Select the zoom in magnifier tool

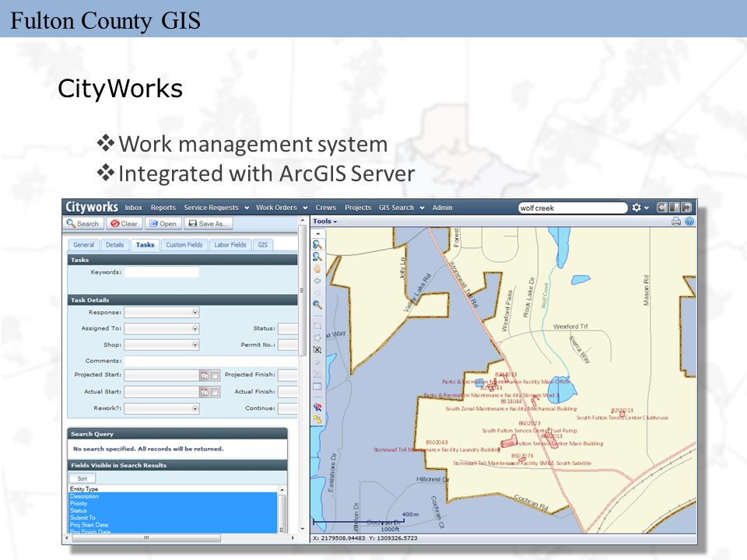click(x=317, y=245)
